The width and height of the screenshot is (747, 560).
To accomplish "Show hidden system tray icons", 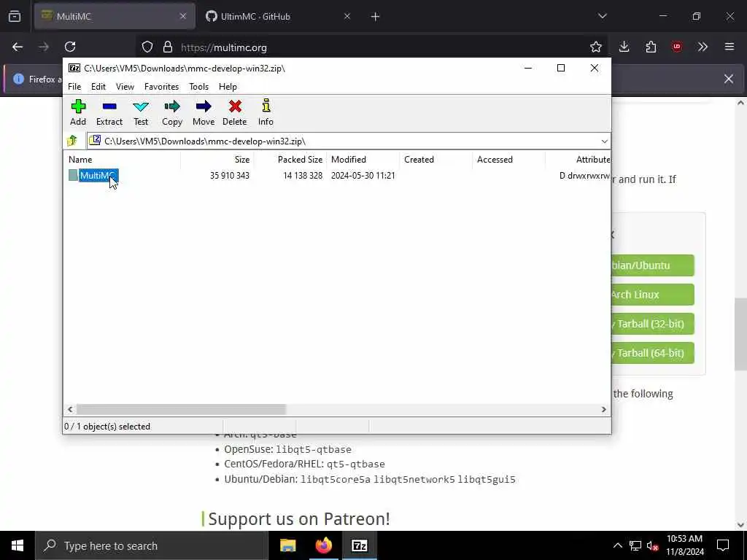I will 617,545.
